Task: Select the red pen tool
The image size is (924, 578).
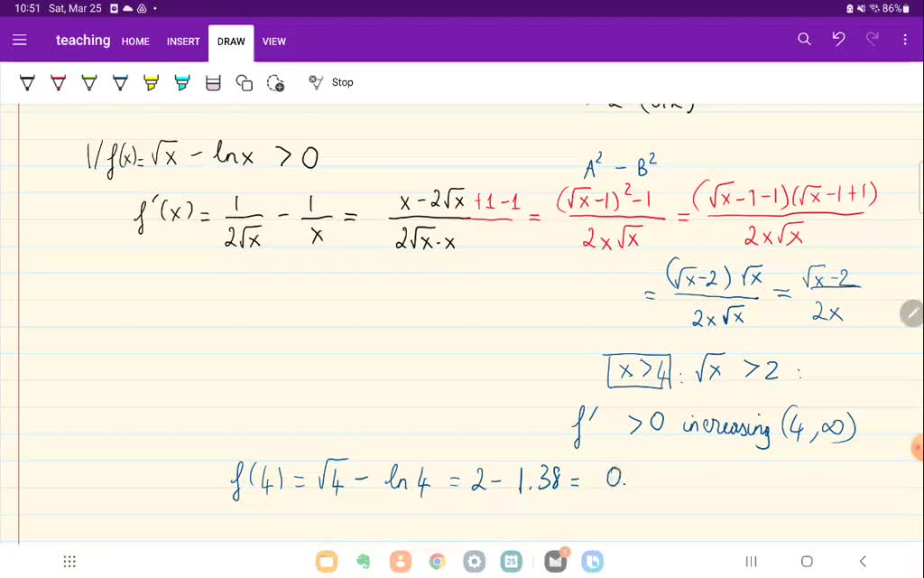Action: [58, 82]
